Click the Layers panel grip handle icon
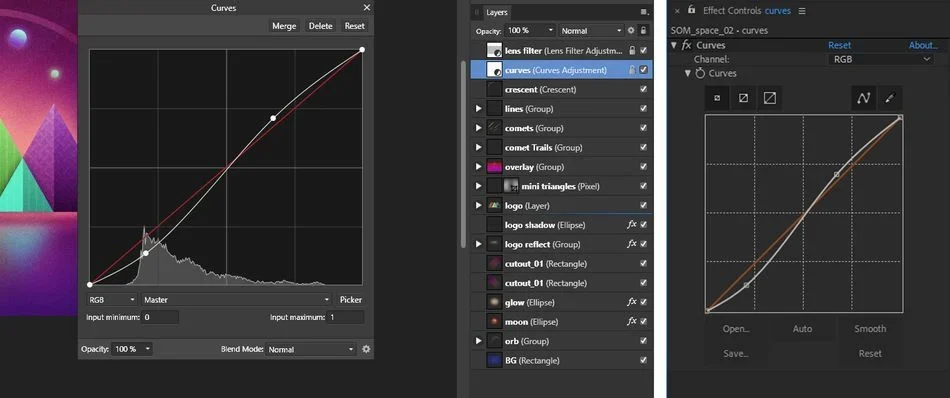 [476, 12]
